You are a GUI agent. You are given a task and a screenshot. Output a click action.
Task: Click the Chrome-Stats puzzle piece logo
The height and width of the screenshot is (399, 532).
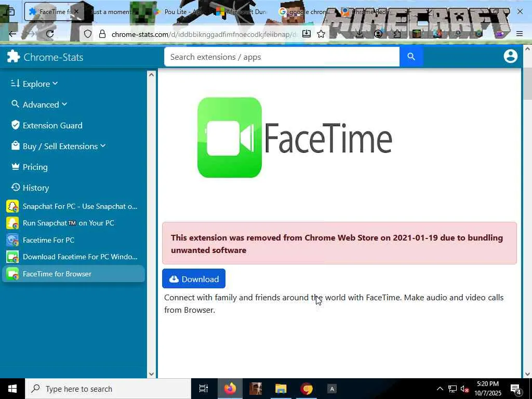(x=14, y=57)
